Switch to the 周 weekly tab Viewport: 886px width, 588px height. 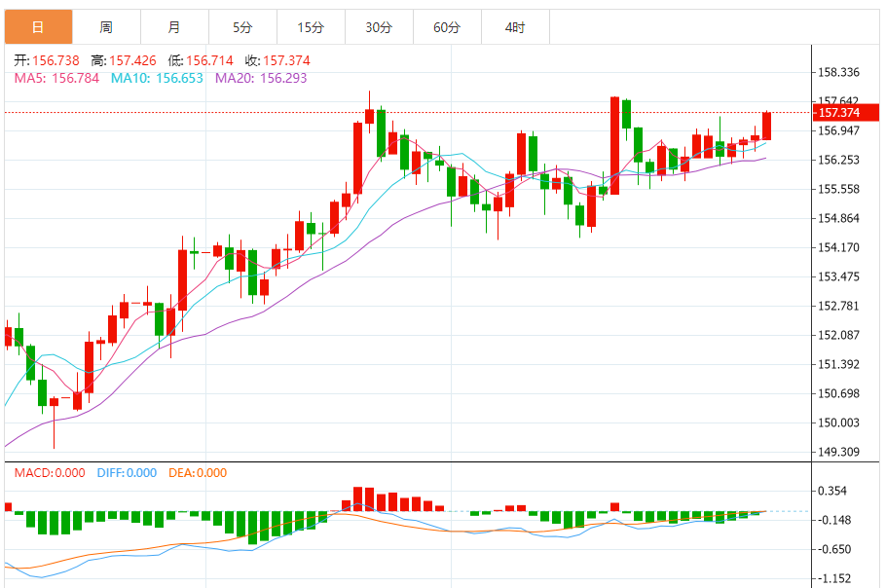tap(106, 27)
